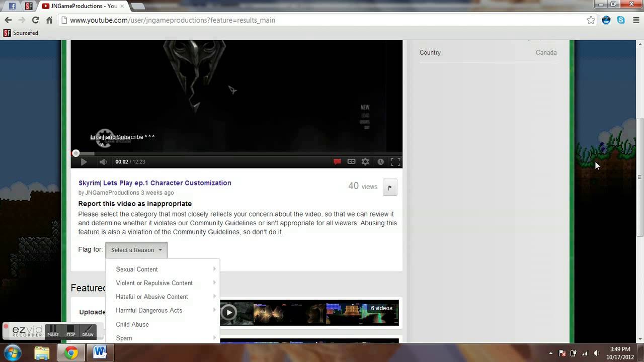Close the JNGameProductions tab
644x362 pixels.
(122, 6)
